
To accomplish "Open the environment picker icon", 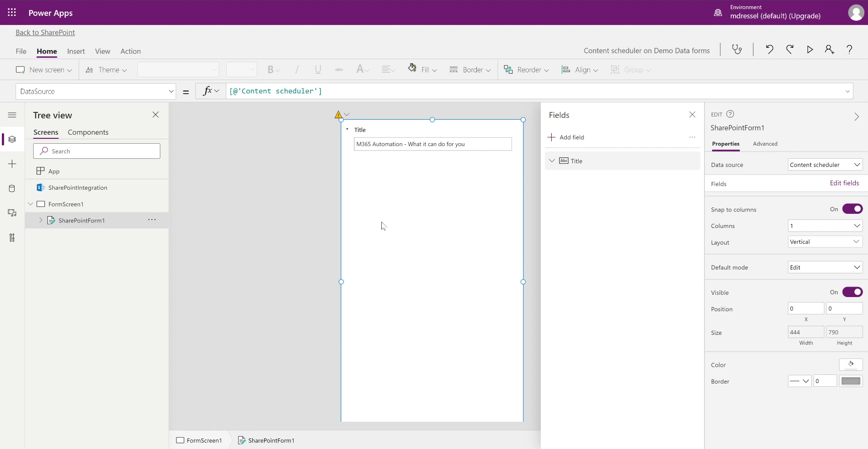I will coord(718,13).
